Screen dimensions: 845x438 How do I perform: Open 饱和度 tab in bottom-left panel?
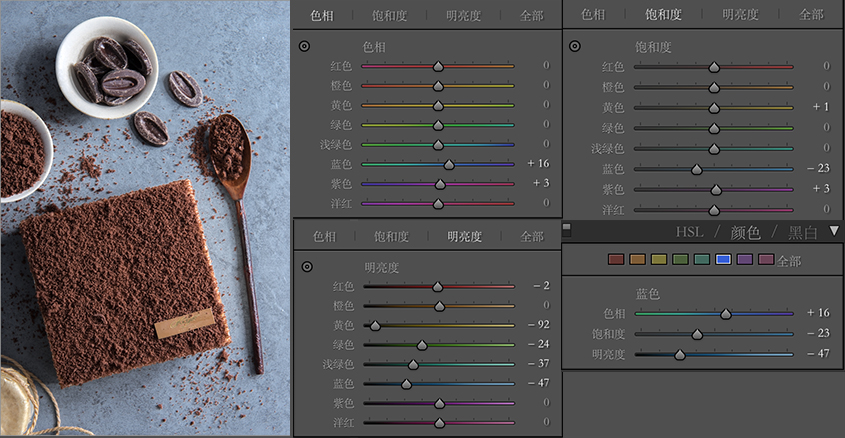click(x=392, y=236)
